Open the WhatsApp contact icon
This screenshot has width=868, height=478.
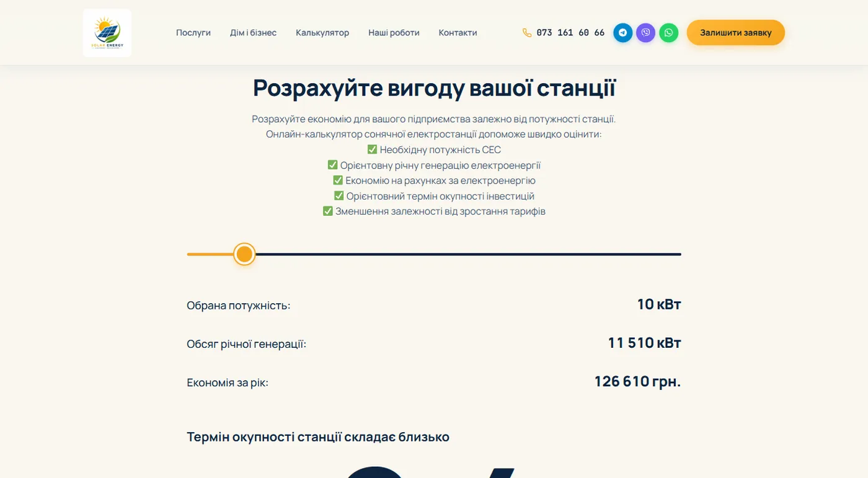669,33
